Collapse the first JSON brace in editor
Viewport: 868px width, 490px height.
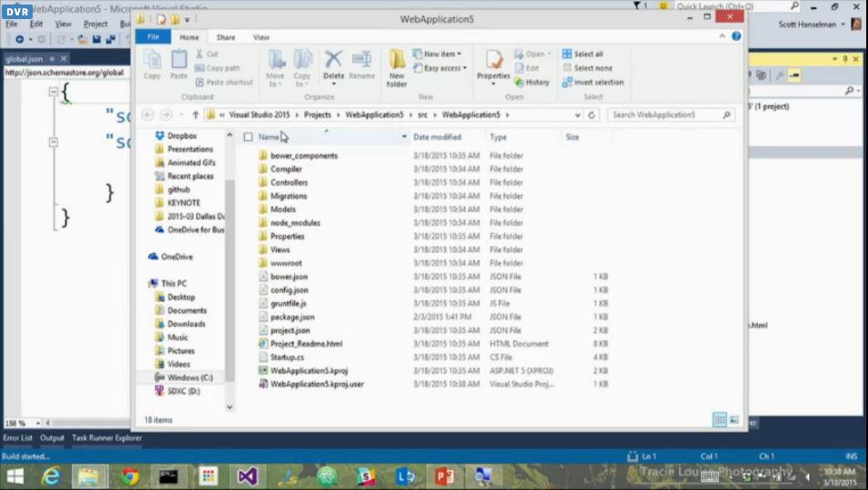[x=54, y=92]
